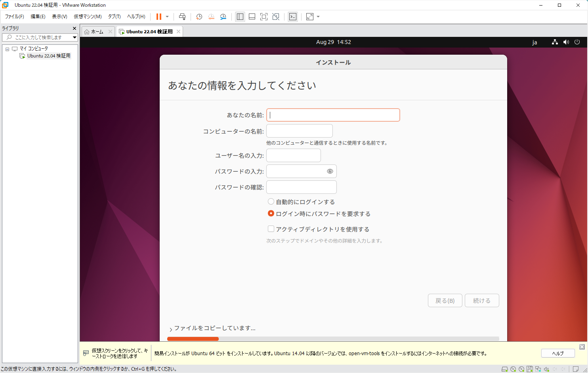Switch to full screen mode
This screenshot has width=588, height=373.
tap(264, 17)
